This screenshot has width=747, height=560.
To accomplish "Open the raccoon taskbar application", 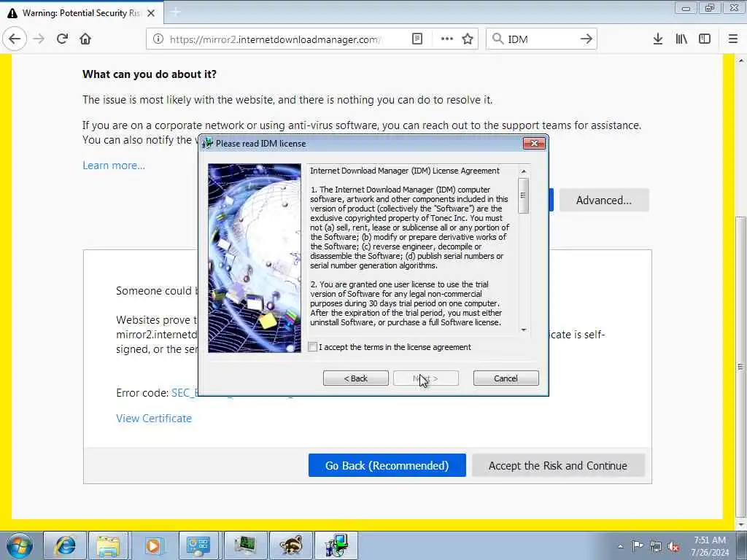I will (290, 545).
